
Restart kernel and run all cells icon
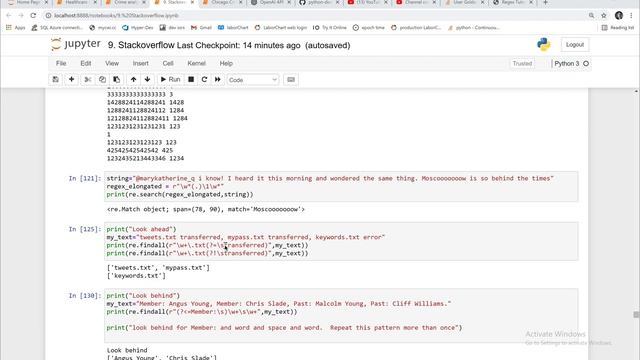tap(218, 80)
